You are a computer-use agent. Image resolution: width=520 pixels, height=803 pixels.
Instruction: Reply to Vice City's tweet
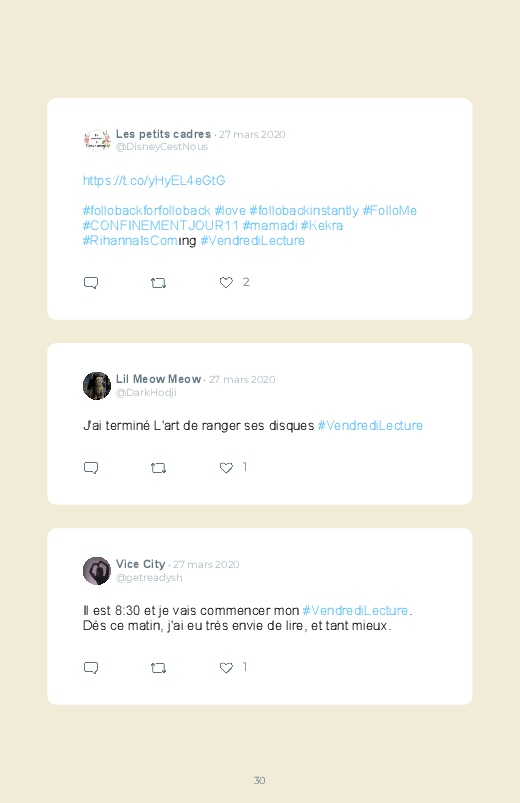(x=91, y=668)
